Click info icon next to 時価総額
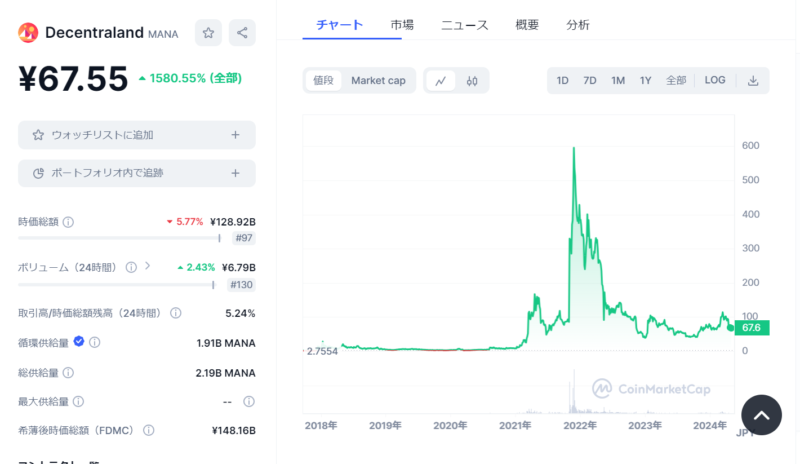 [x=68, y=222]
